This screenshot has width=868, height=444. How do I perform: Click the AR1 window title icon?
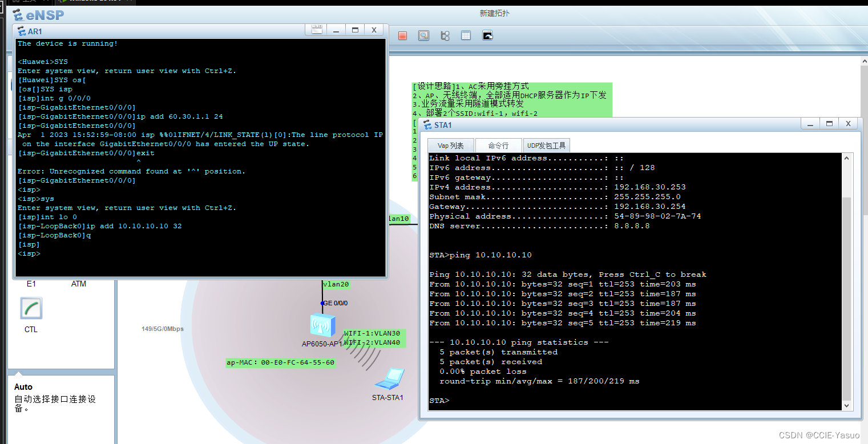pyautogui.click(x=22, y=31)
